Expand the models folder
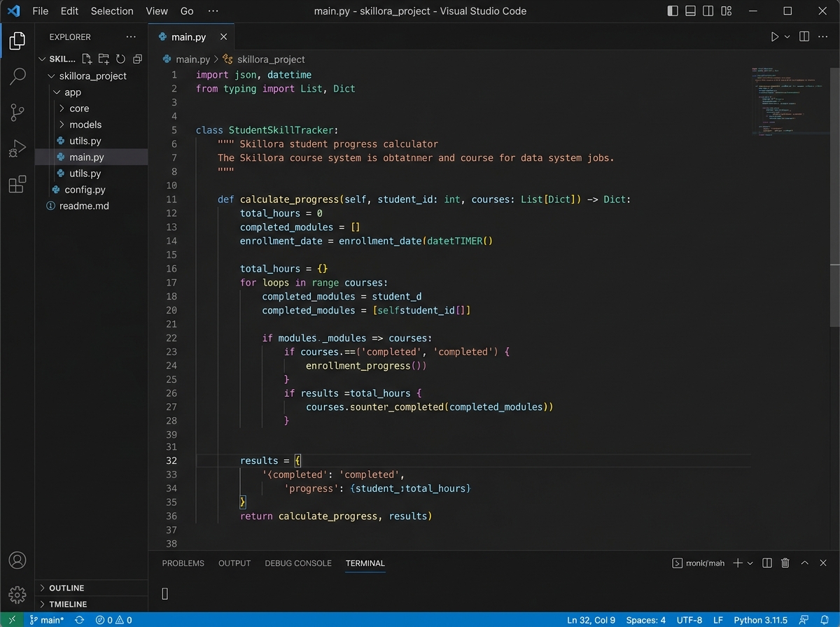This screenshot has width=840, height=627. tap(62, 125)
